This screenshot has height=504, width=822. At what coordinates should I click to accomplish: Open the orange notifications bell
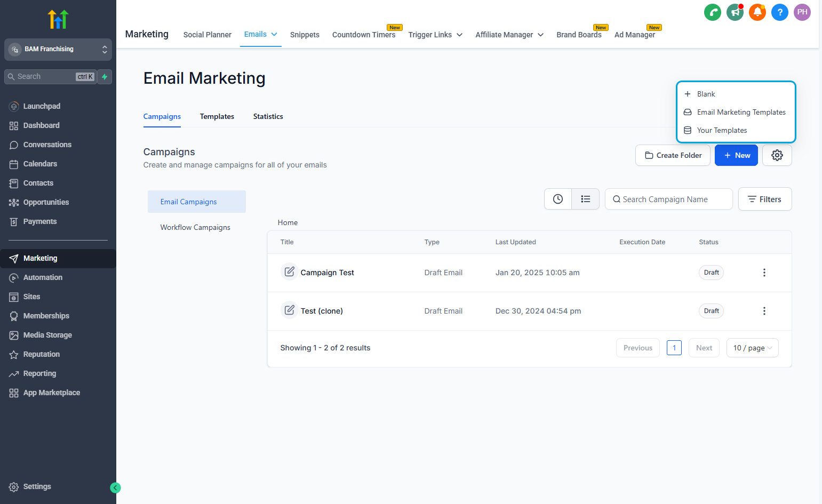757,12
